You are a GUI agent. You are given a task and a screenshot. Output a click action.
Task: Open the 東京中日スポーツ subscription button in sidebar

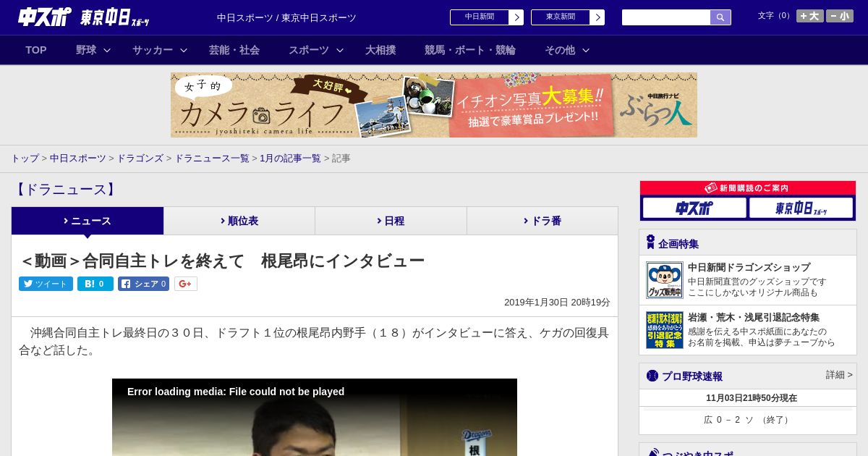(x=801, y=208)
